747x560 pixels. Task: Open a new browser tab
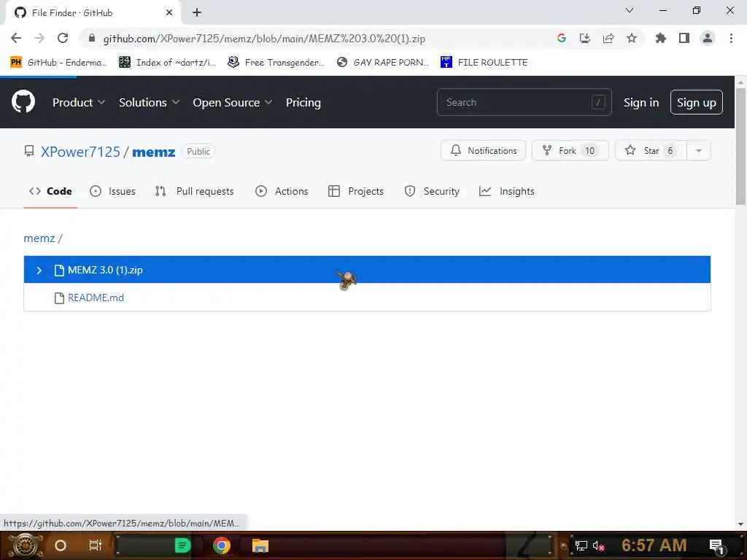(x=197, y=13)
